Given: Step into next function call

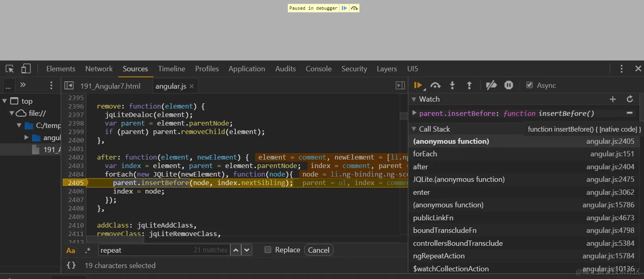Looking at the screenshot, I should click(452, 85).
